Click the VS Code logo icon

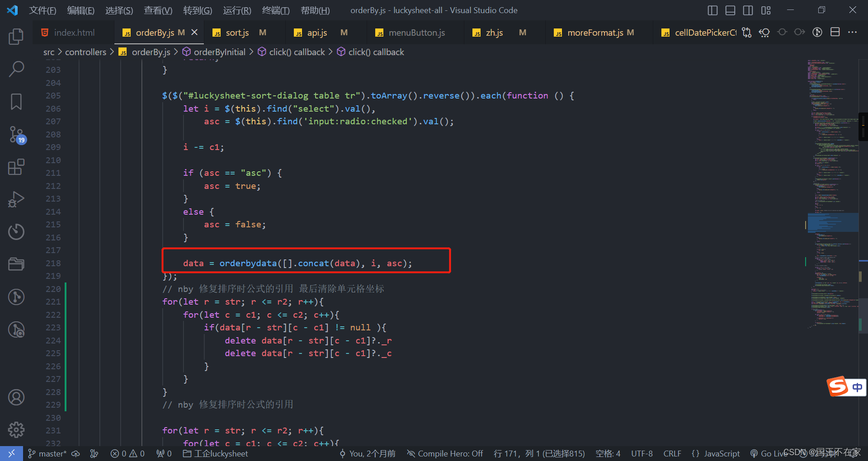tap(12, 10)
